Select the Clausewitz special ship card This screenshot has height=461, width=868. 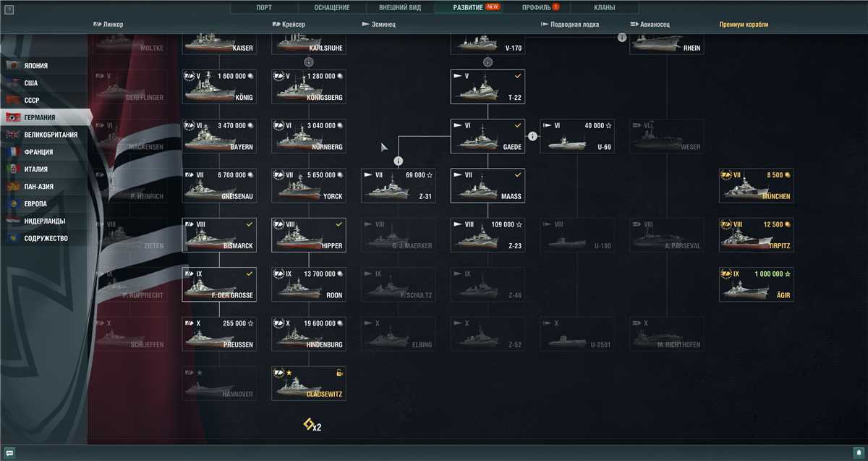309,383
